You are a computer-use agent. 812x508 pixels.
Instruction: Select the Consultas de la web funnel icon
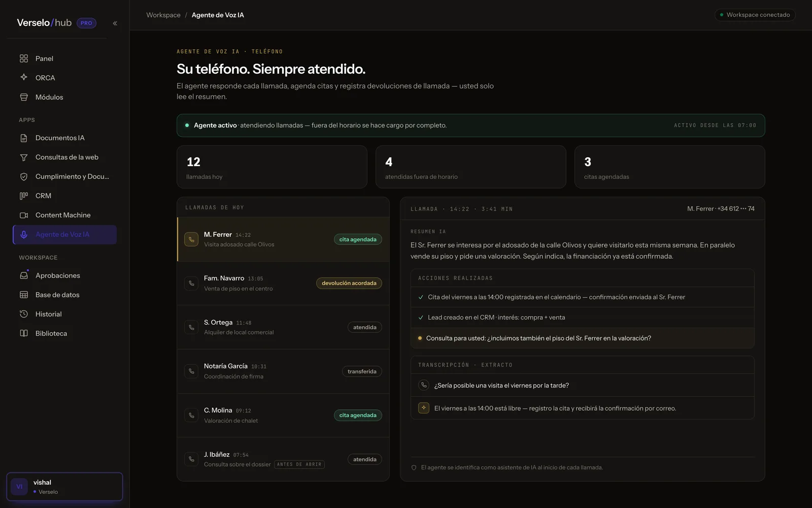[24, 157]
